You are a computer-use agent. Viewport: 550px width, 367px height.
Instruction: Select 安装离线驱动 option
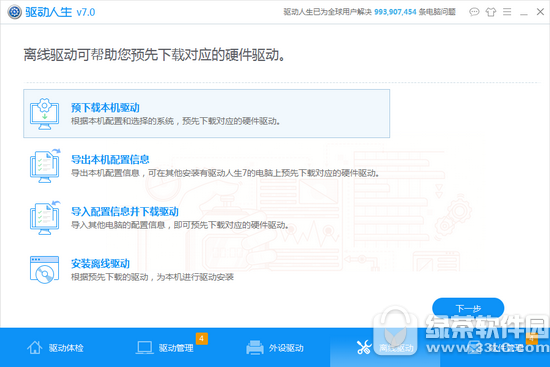pos(207,269)
